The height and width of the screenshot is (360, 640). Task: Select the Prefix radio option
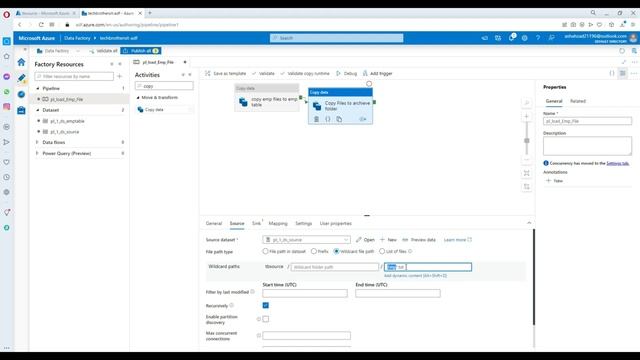(313, 251)
